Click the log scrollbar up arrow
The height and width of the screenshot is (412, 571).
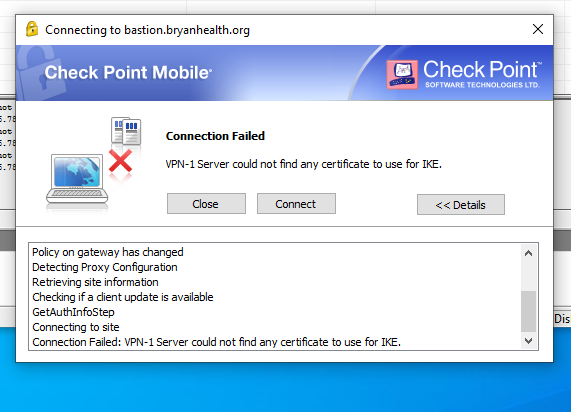[x=528, y=253]
